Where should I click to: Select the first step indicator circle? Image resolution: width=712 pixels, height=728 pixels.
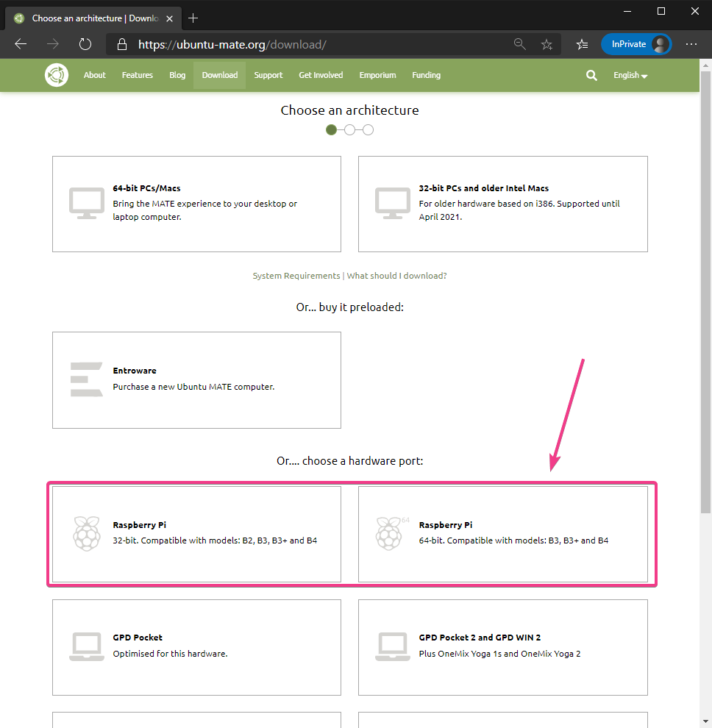[x=331, y=130]
